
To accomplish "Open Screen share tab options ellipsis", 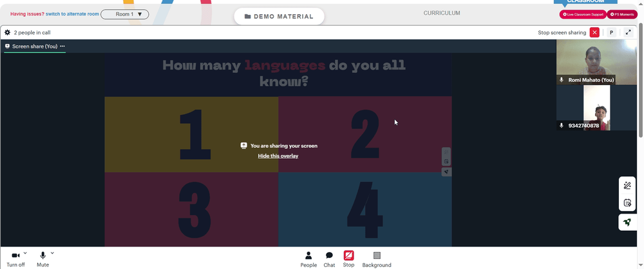I will (62, 46).
